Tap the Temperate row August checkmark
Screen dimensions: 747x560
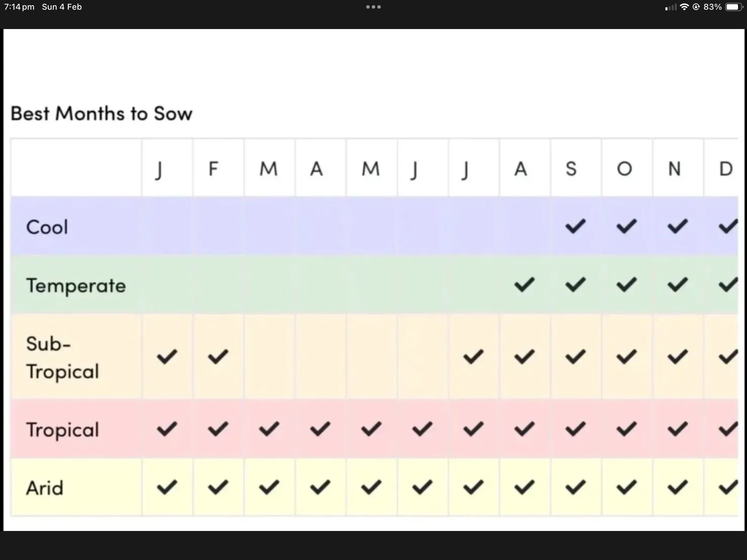pos(524,285)
